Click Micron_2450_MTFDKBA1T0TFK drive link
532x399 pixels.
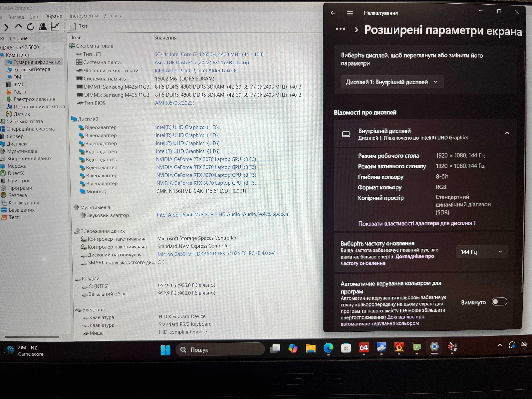point(216,253)
